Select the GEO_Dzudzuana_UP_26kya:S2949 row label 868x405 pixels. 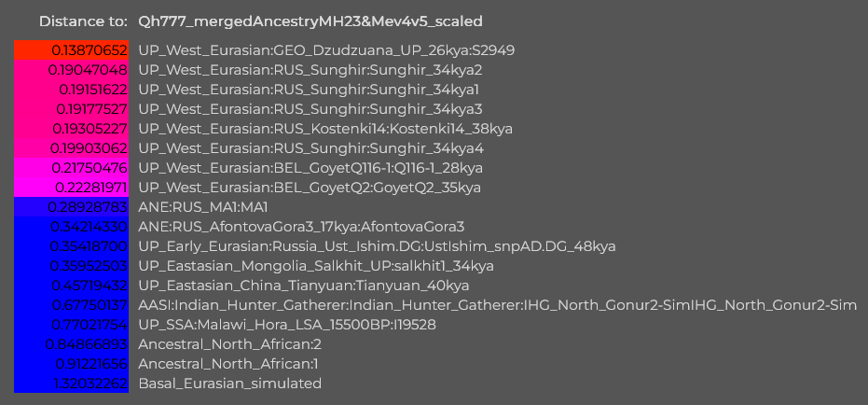(326, 50)
